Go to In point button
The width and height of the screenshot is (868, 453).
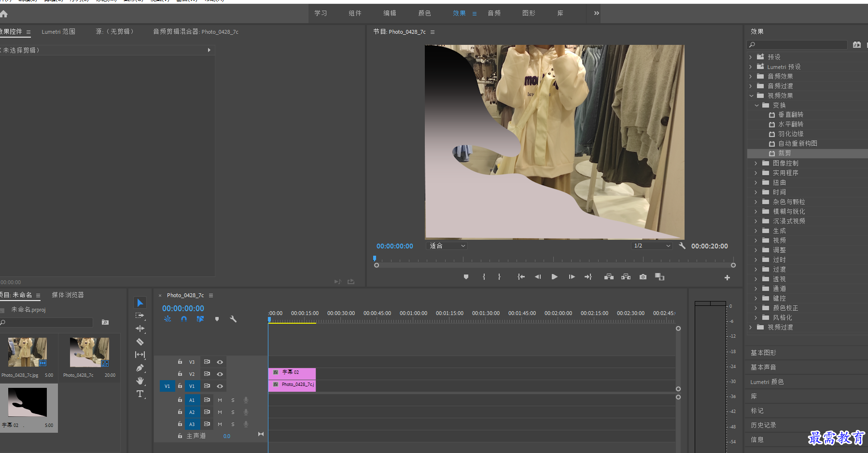click(x=521, y=277)
